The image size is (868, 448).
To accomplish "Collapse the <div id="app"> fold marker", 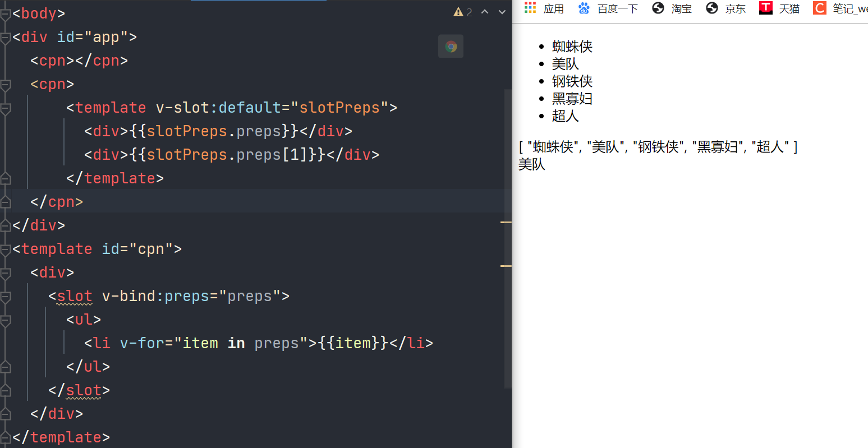I will point(6,38).
